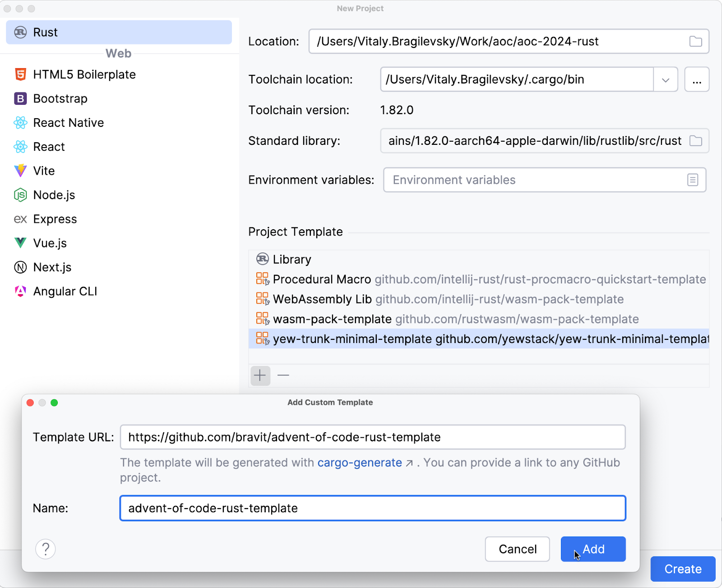Browse for standard library folder

(x=696, y=141)
